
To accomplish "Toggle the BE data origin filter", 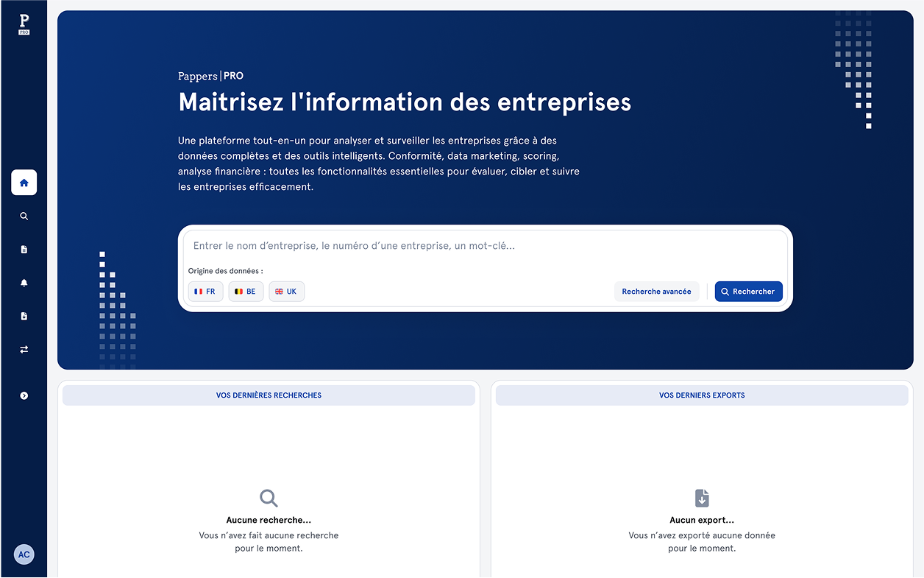I will [246, 292].
